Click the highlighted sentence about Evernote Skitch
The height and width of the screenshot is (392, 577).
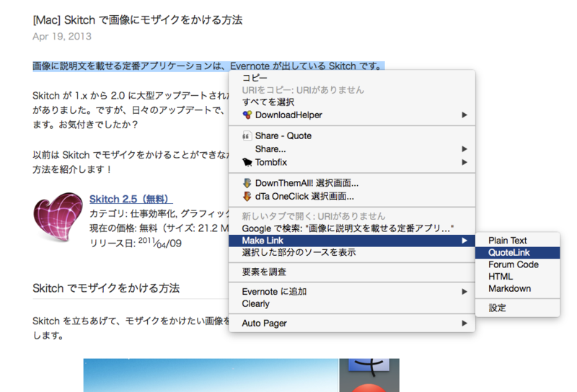(208, 66)
